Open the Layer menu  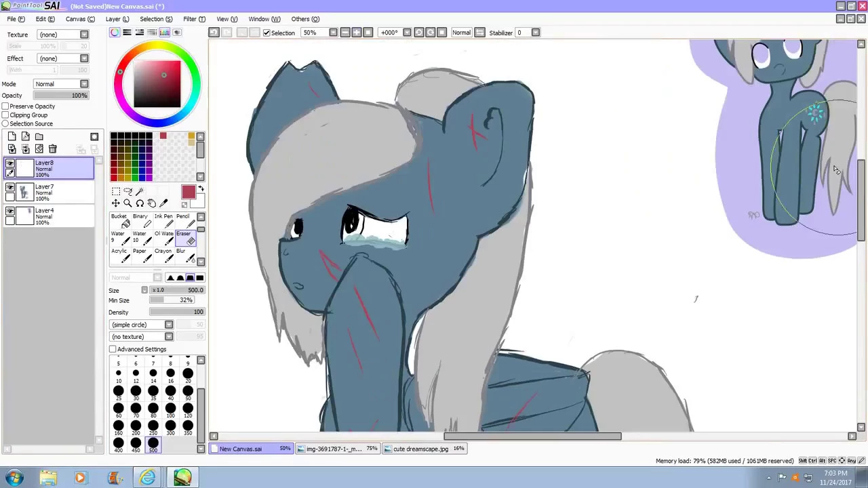(117, 19)
